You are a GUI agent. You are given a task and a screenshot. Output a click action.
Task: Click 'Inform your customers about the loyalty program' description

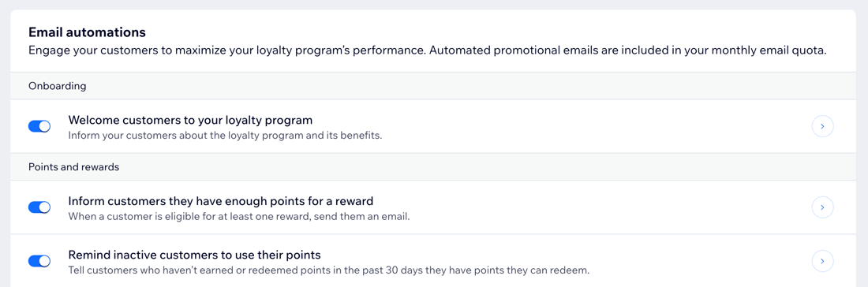[x=226, y=135]
